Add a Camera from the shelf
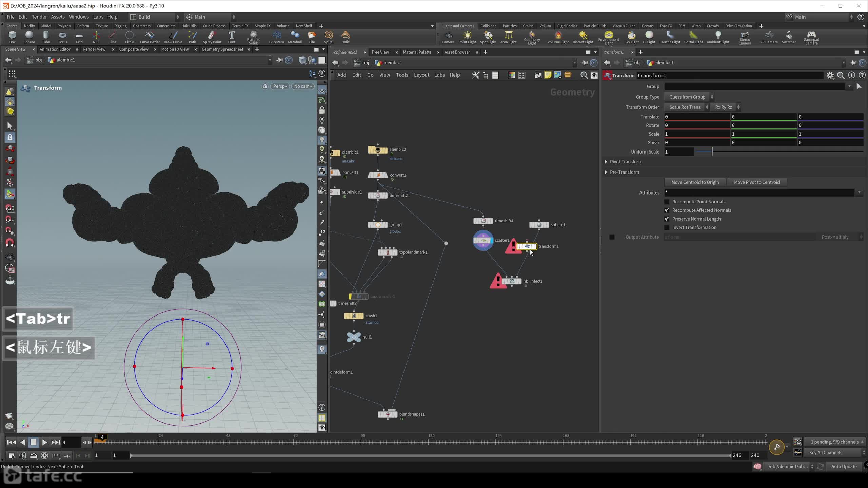This screenshot has height=488, width=868. [x=448, y=37]
